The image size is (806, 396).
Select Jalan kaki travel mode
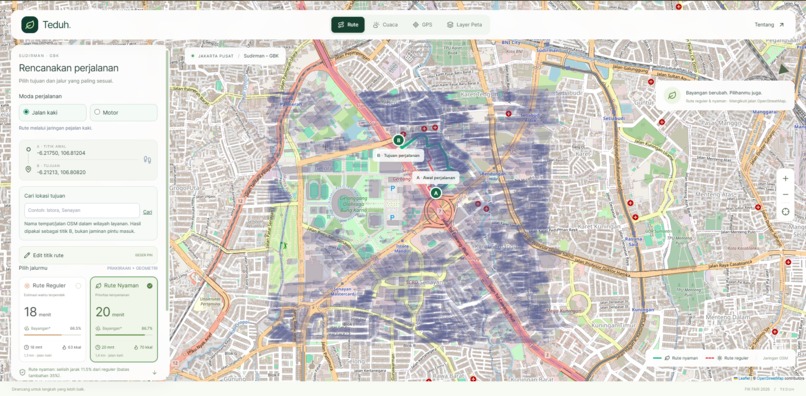pyautogui.click(x=53, y=112)
